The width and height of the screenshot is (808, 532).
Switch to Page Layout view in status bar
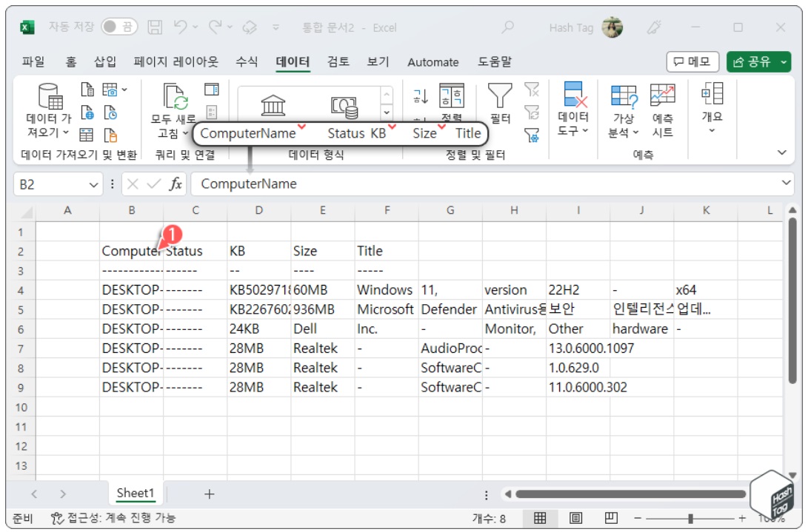pyautogui.click(x=575, y=518)
